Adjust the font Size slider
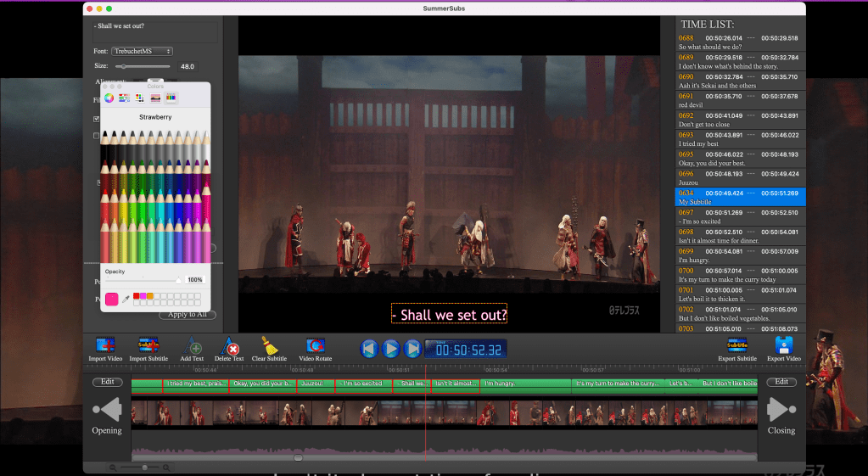Viewport: 868px width, 476px height. coord(143,66)
